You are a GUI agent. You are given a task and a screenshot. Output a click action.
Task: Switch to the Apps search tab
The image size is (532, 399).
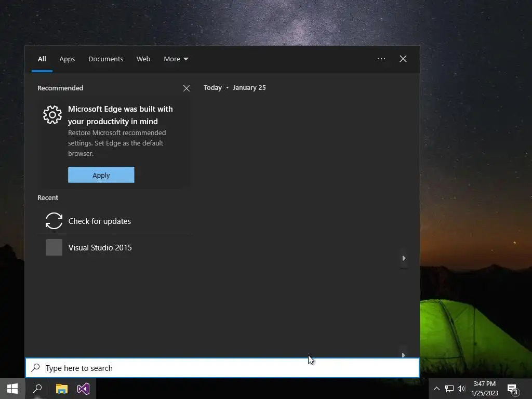point(67,59)
